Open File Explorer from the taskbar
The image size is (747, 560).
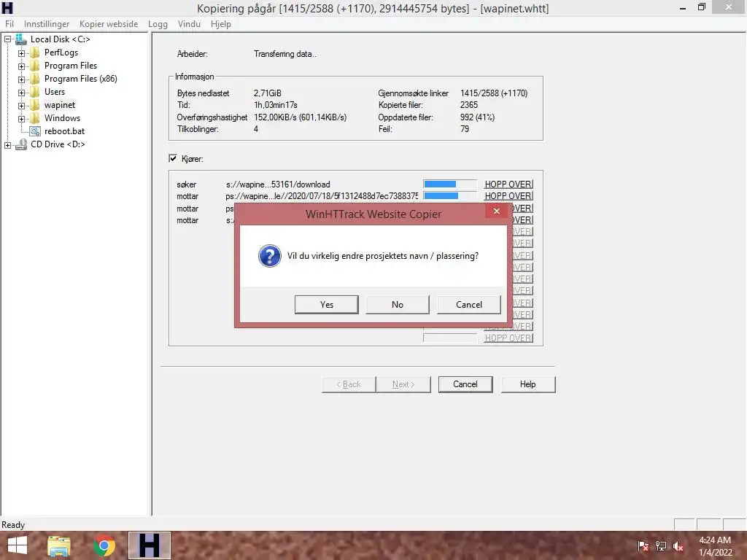[x=59, y=545]
